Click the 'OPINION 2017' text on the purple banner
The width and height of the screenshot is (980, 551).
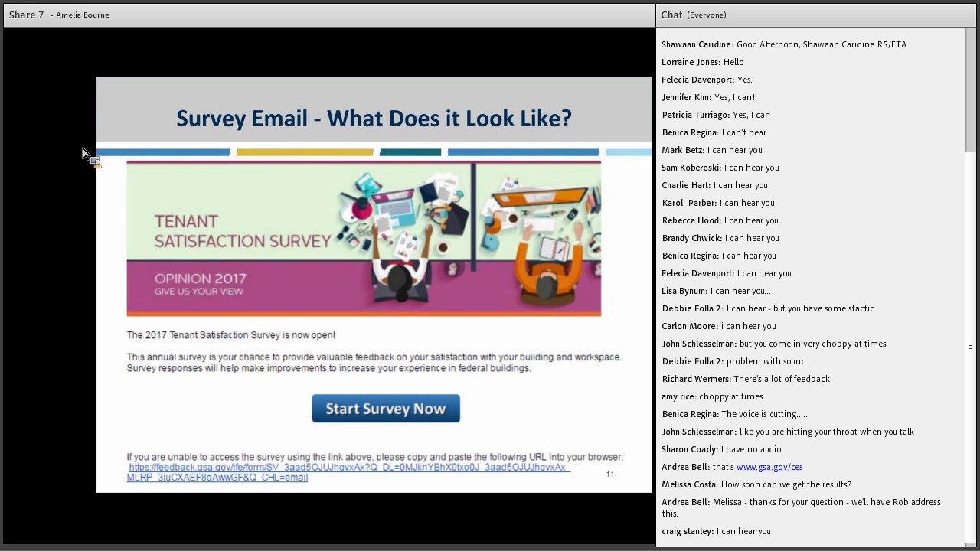tap(200, 279)
